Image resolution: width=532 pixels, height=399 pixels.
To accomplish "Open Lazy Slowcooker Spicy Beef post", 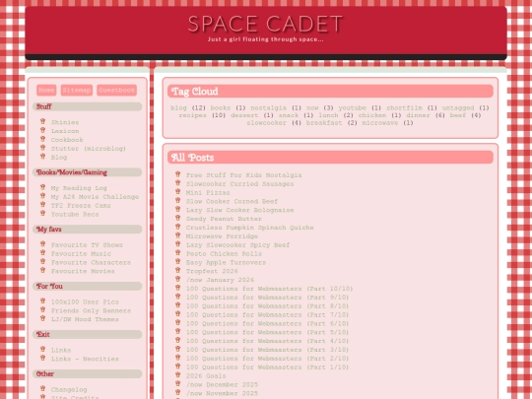I will tap(237, 245).
